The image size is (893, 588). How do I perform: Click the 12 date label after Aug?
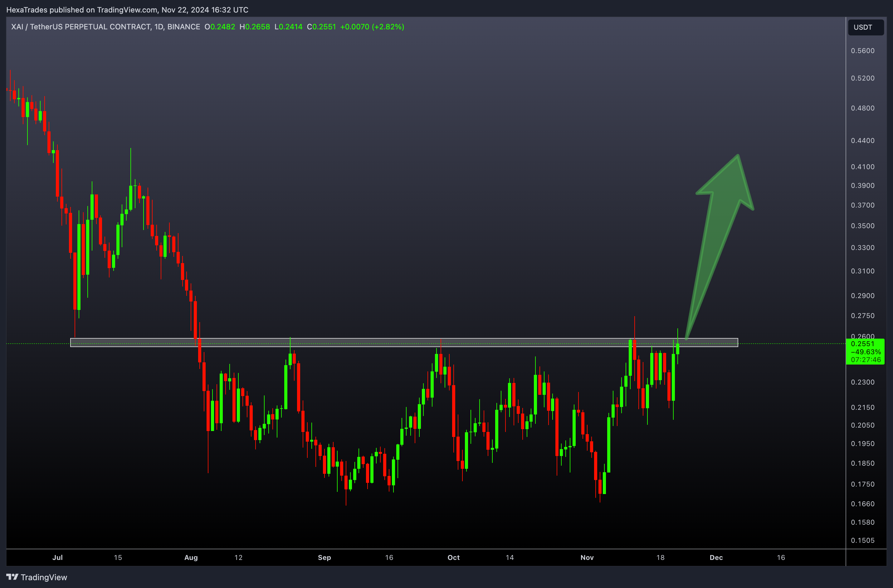pos(238,558)
